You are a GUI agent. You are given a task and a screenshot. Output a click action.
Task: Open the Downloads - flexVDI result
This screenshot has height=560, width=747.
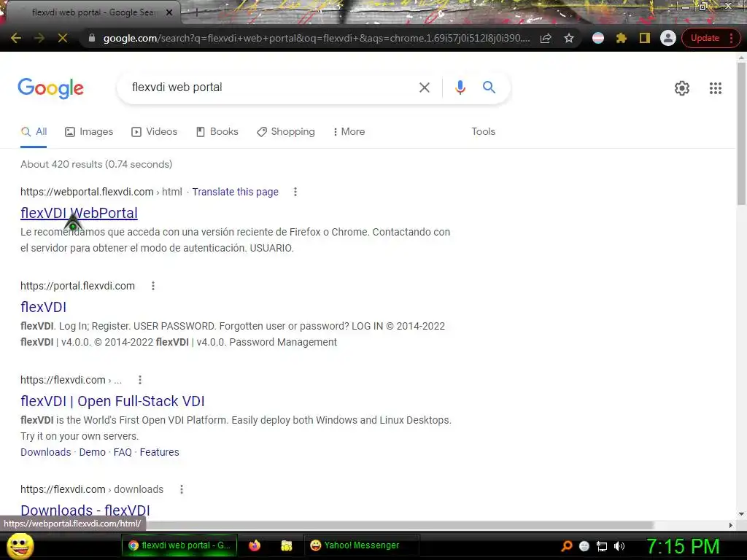tap(85, 510)
